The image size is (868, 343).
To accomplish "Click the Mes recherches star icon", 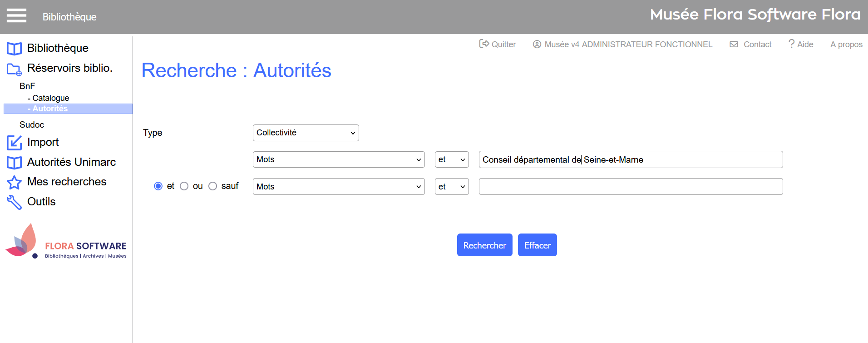I will point(14,182).
